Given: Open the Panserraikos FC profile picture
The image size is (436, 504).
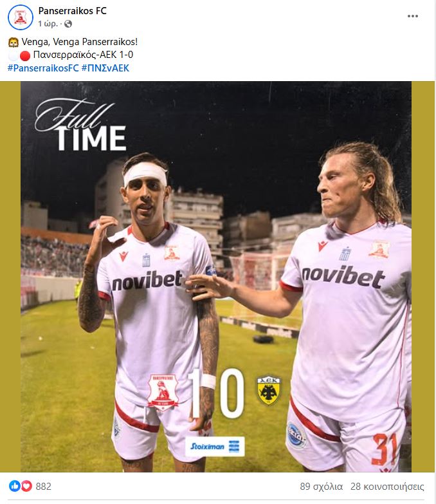Looking at the screenshot, I should (x=20, y=17).
